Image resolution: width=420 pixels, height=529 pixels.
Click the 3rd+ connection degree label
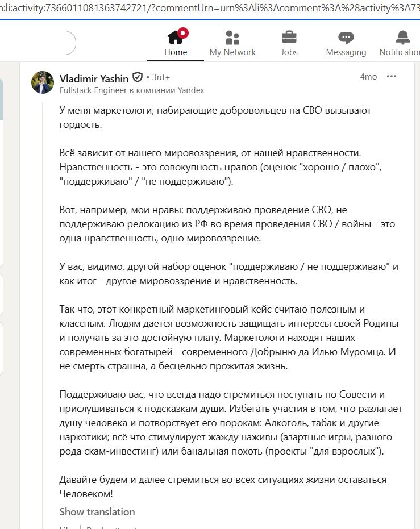pyautogui.click(x=160, y=78)
